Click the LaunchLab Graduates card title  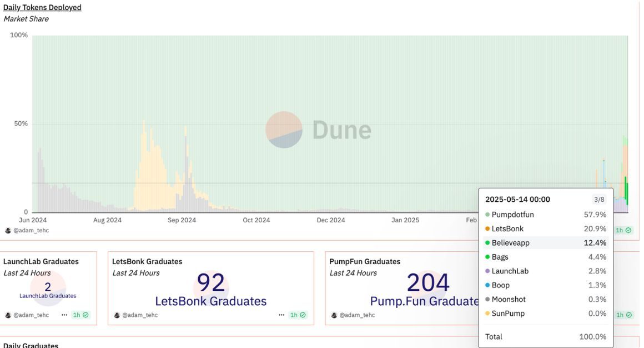coord(41,262)
